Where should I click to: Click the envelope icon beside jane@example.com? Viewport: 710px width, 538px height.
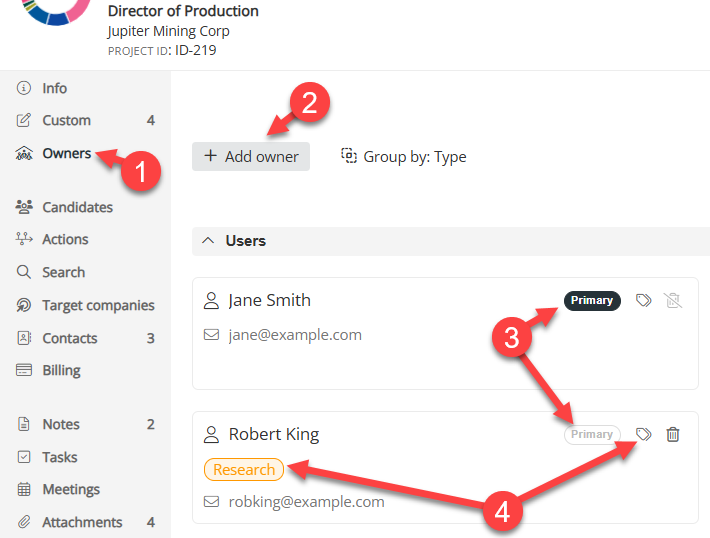click(x=211, y=335)
